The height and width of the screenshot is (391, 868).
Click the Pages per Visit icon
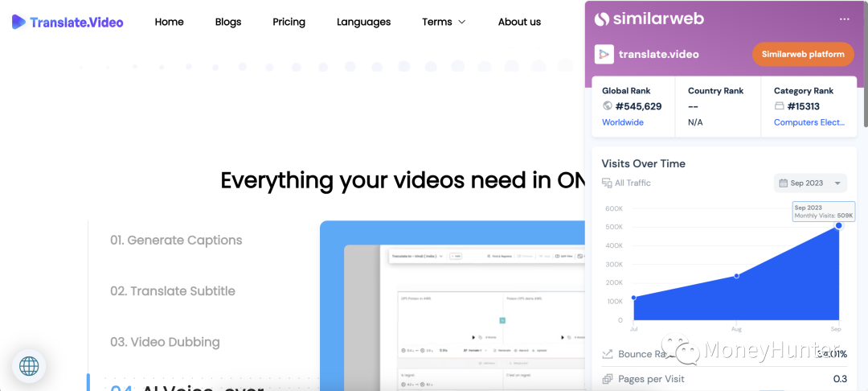[608, 379]
